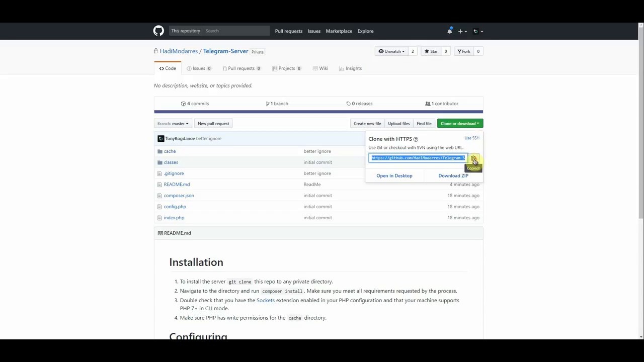Open the composer.json file
Screen dimensions: 644x362
click(x=179, y=196)
